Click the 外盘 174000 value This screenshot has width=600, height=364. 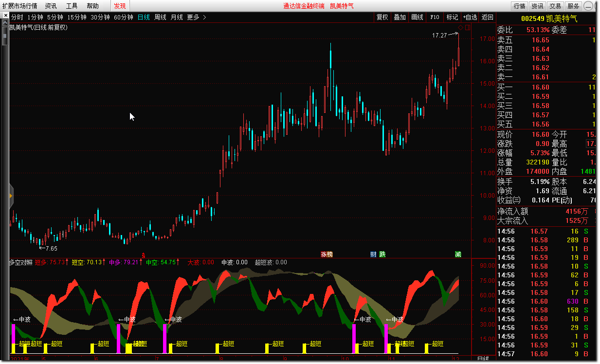[538, 171]
